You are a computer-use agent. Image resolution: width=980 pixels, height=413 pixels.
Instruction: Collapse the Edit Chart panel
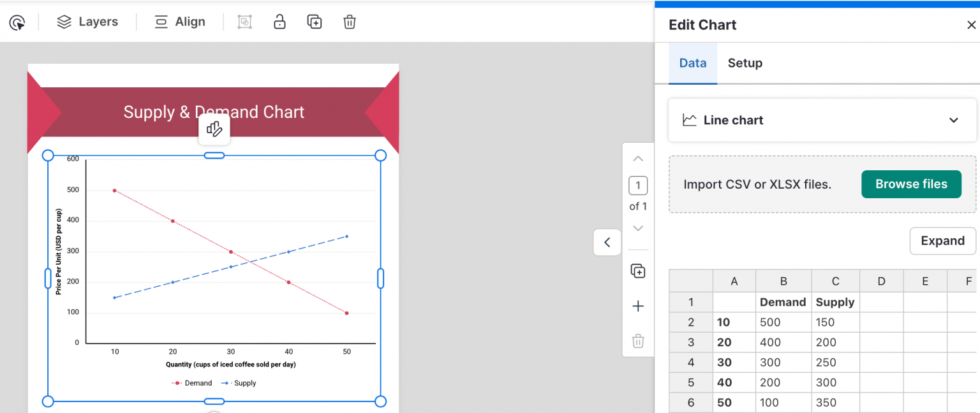[607, 242]
